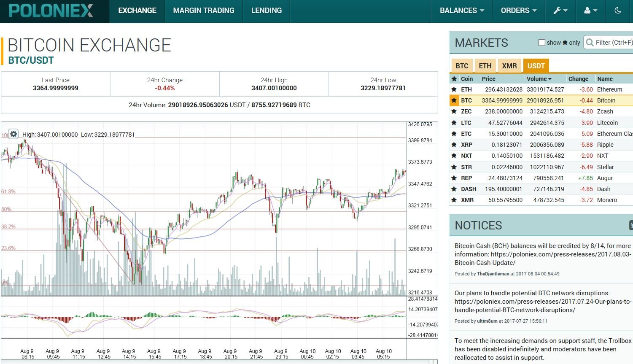Click the star icon in the Coin column header
Viewport: 633px width, 364px height.
click(454, 79)
